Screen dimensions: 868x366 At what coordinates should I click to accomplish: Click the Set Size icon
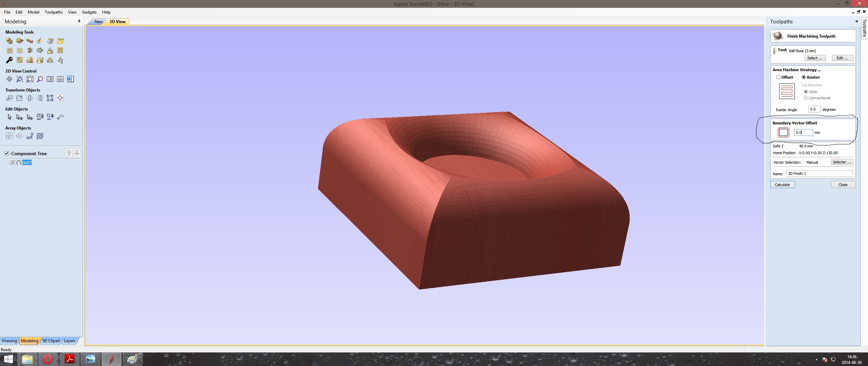pos(19,98)
